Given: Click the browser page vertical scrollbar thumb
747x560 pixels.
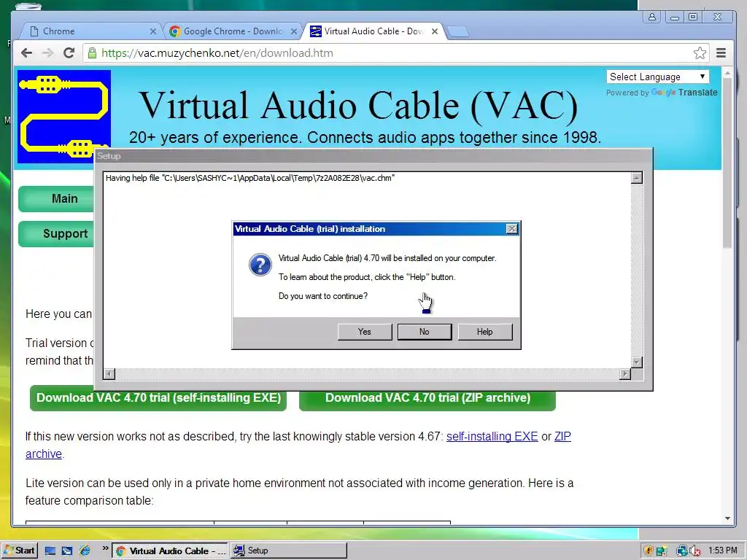Looking at the screenshot, I should click(x=727, y=163).
